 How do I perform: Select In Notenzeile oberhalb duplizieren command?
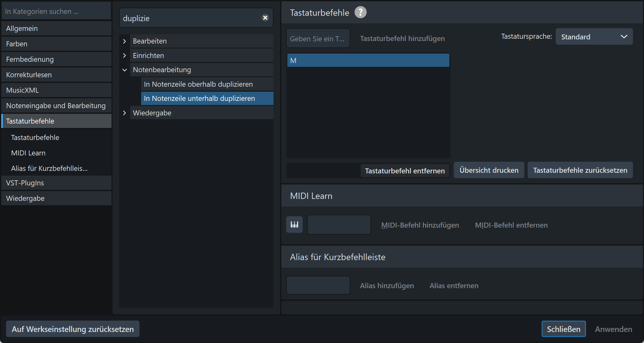tap(198, 84)
